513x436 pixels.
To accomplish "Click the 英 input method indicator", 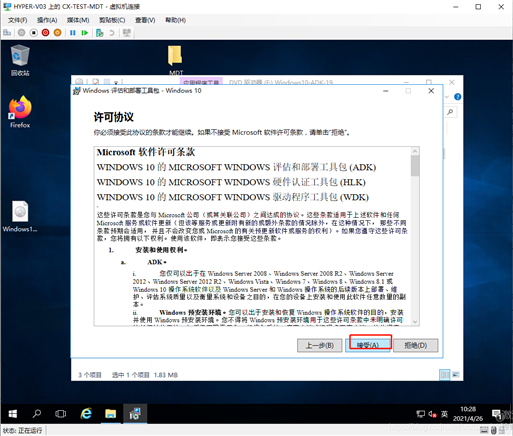I will (444, 414).
